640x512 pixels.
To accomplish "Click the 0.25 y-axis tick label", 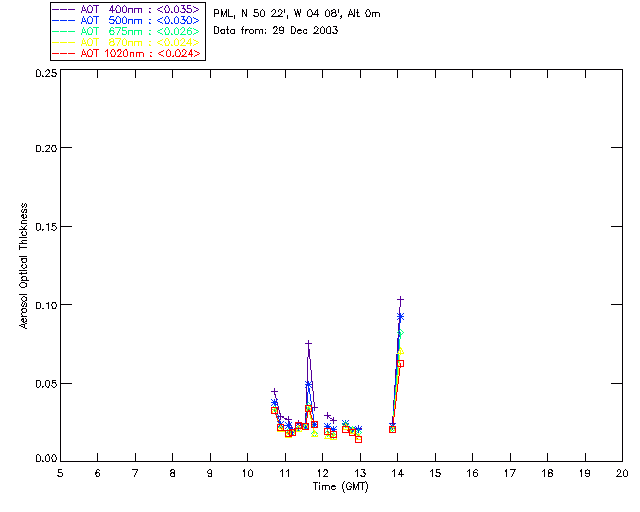I will coord(46,73).
